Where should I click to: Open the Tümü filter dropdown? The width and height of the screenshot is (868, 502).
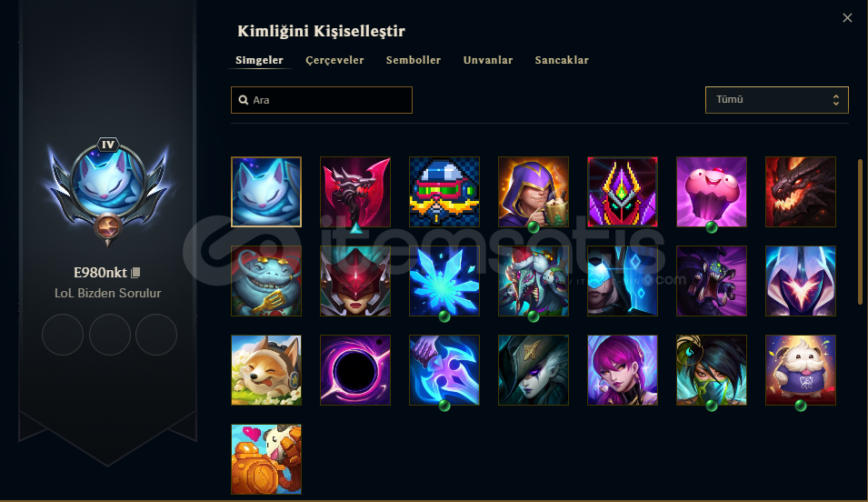[x=777, y=100]
